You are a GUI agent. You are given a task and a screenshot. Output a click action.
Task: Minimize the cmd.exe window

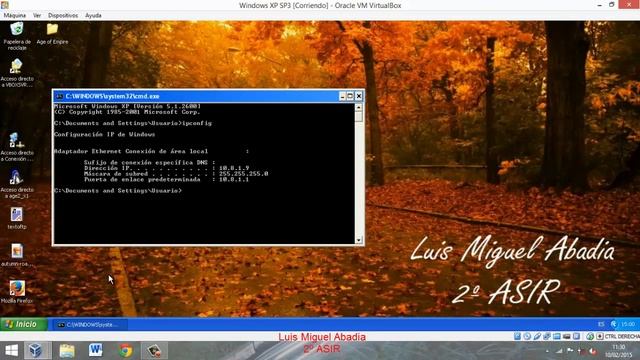(342, 96)
